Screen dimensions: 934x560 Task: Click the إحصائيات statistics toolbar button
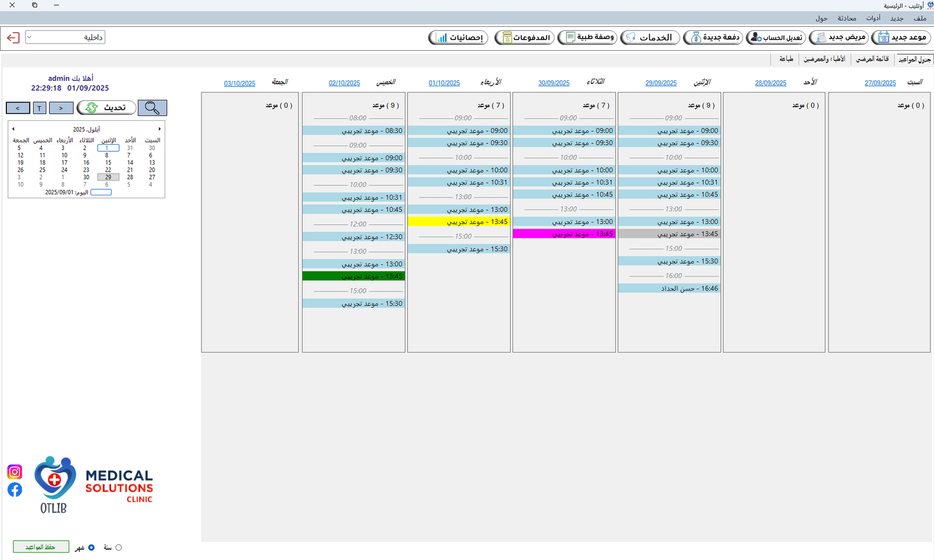point(458,38)
